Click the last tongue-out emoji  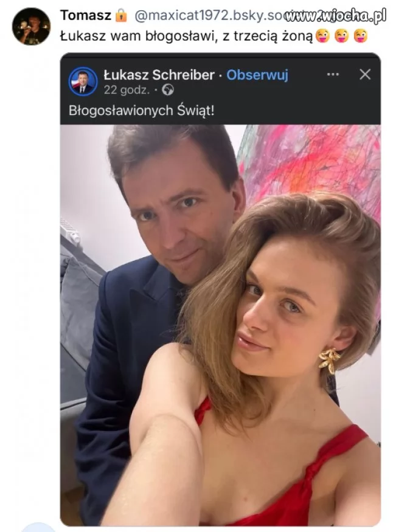pyautogui.click(x=361, y=36)
